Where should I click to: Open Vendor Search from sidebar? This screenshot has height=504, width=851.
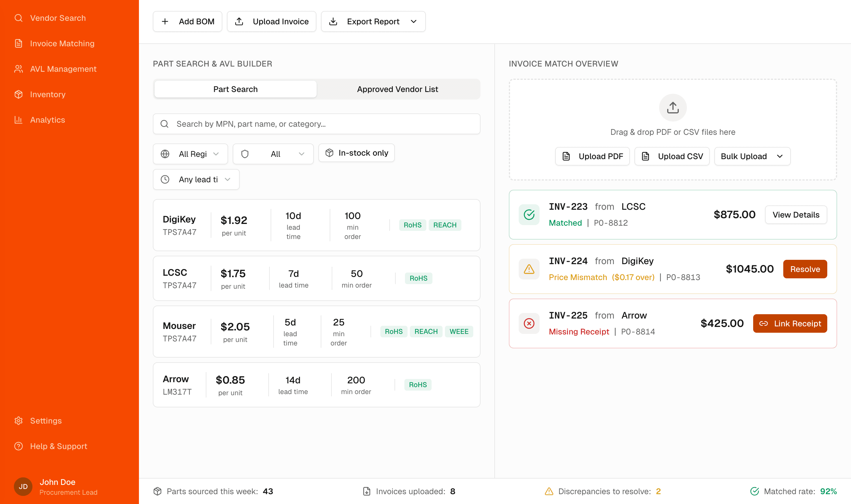tap(58, 18)
